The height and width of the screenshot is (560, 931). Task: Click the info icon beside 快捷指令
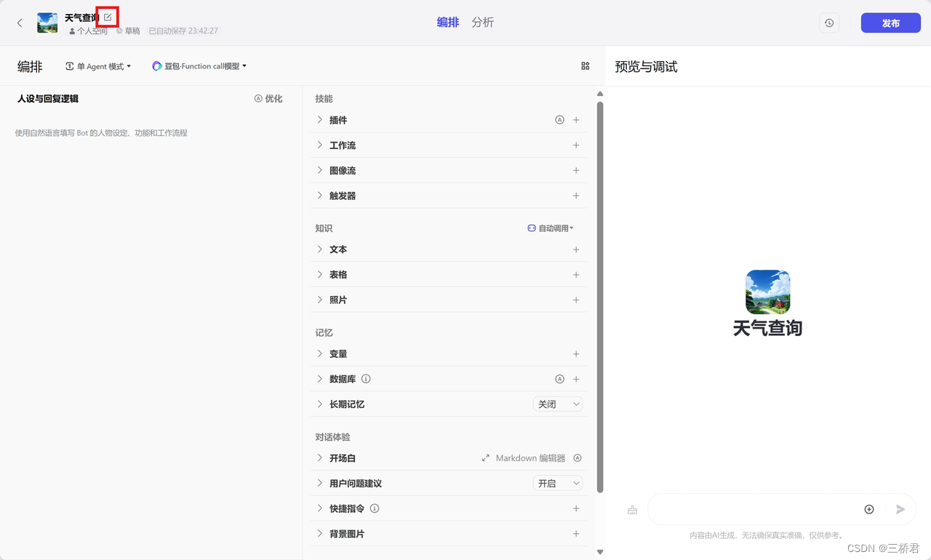tap(375, 508)
